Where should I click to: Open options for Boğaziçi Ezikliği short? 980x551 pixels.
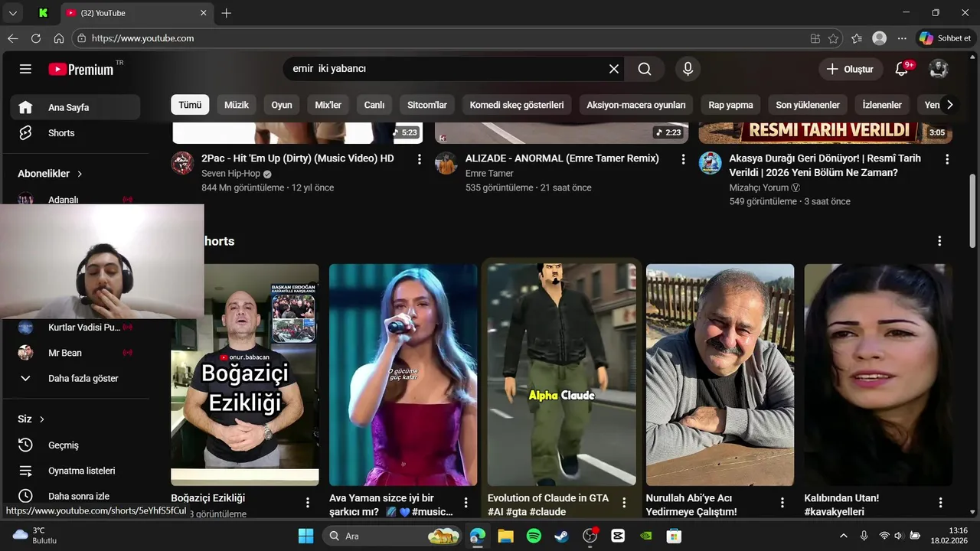308,503
